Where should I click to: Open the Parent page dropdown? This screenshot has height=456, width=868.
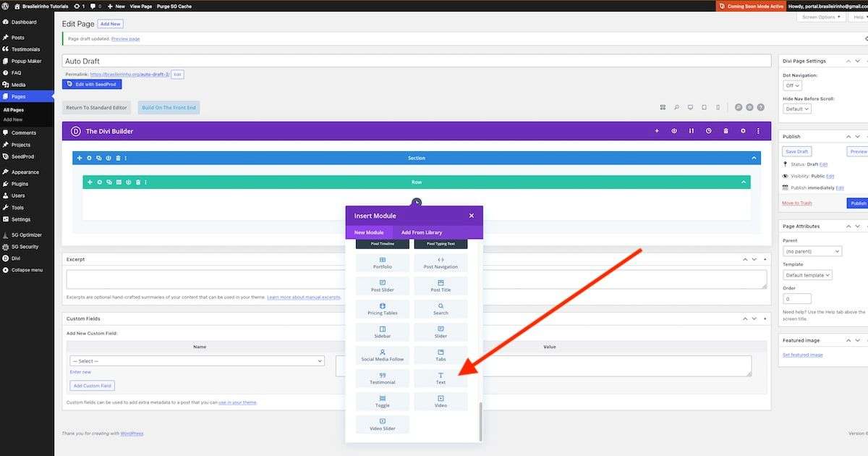click(812, 251)
